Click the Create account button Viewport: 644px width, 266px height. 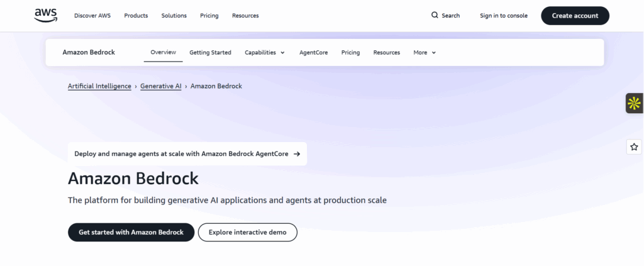(575, 16)
